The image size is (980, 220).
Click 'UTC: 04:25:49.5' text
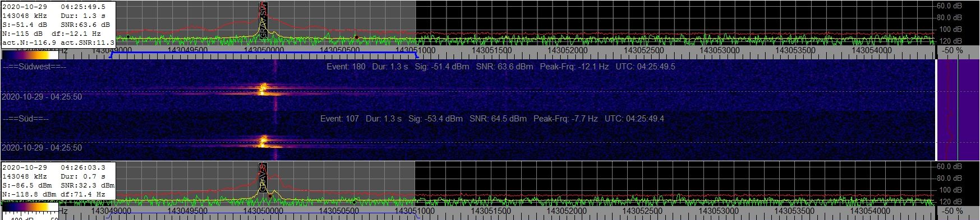645,67
